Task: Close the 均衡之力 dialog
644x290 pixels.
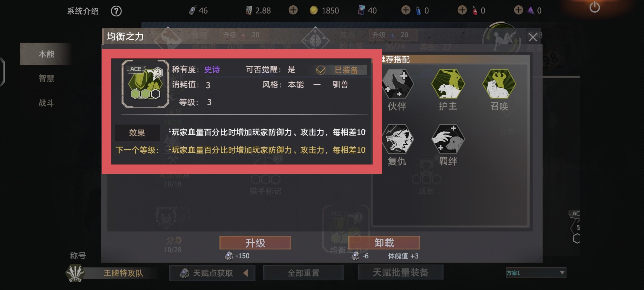Action: tap(533, 37)
